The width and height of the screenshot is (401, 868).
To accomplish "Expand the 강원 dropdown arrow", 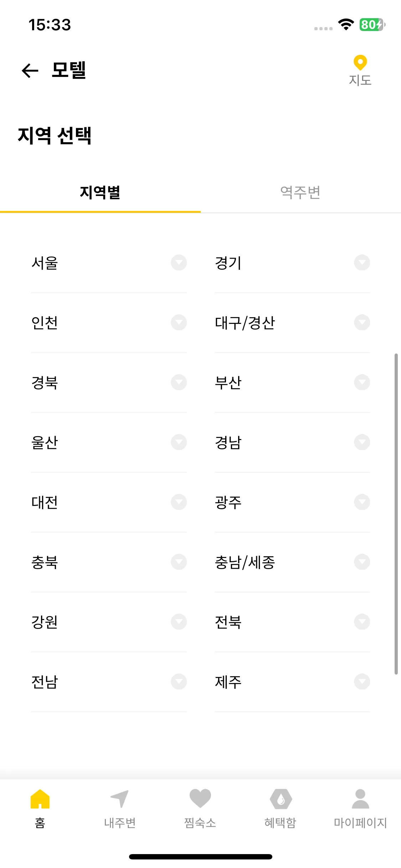I will 179,622.
